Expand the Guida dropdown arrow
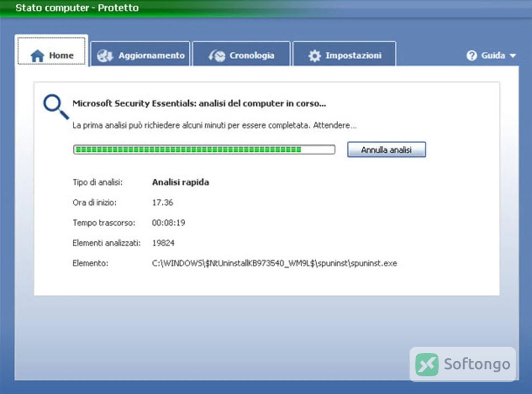 513,56
